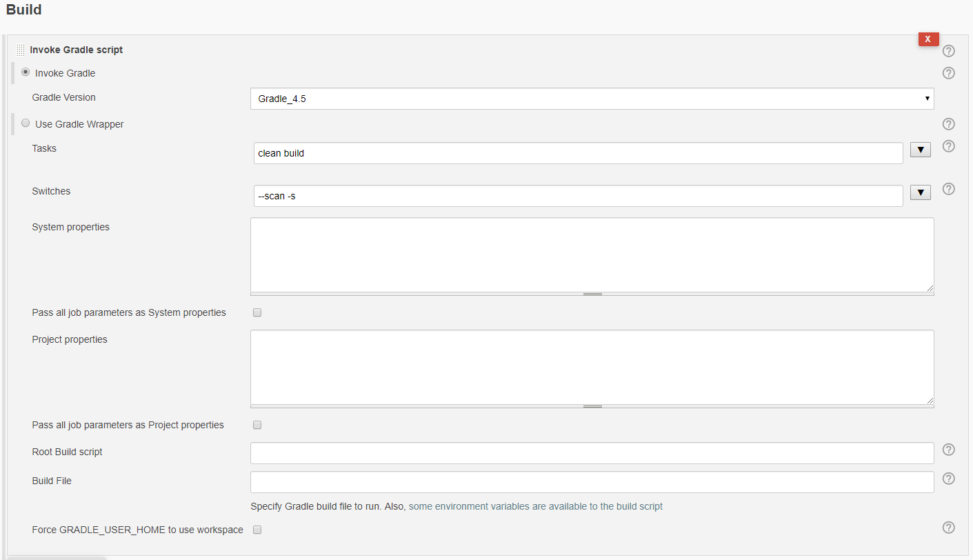This screenshot has width=973, height=560.
Task: Enable Pass all job parameters as System properties
Action: click(257, 312)
